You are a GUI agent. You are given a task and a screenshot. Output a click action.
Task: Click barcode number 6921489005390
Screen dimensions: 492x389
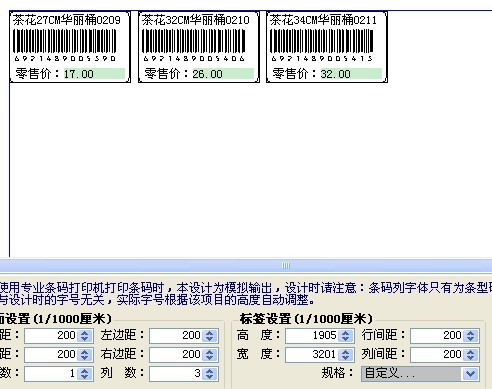point(65,59)
